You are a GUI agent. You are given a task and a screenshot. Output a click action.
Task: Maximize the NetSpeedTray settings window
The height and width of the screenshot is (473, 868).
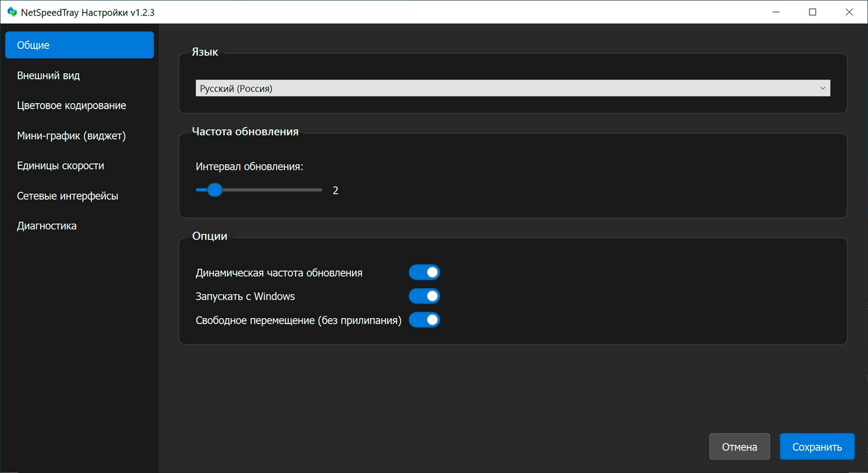[812, 12]
